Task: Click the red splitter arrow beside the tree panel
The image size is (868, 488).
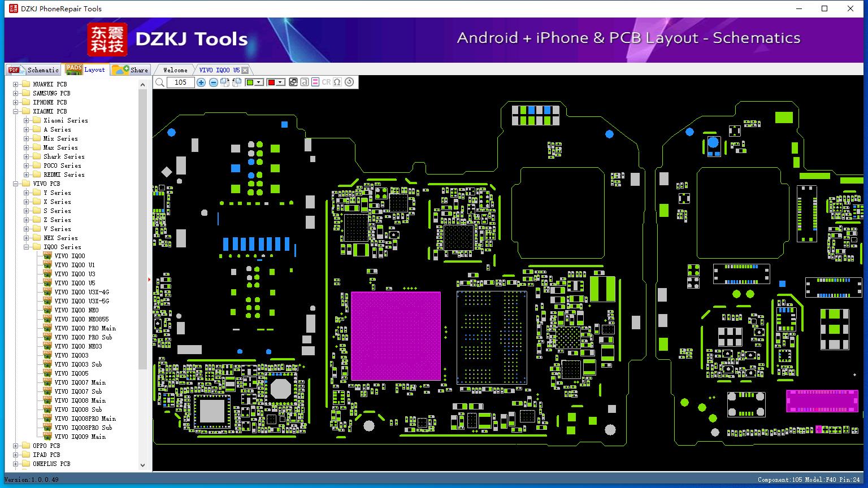Action: [x=149, y=279]
